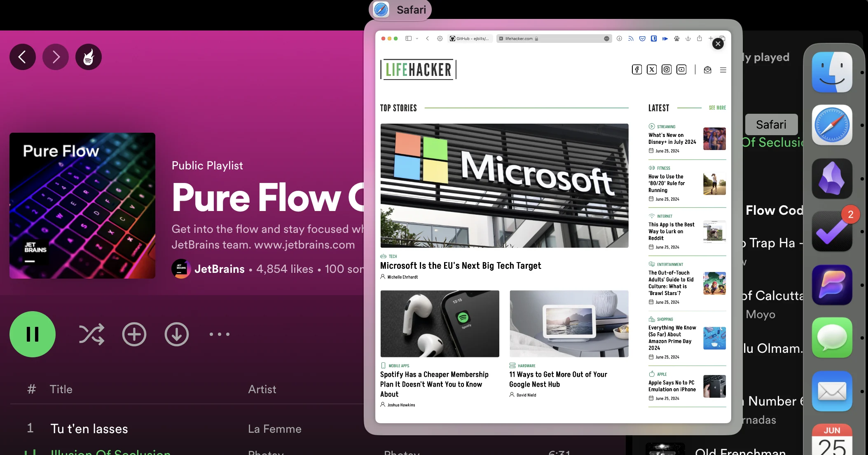Save page with Pocket extension
Image resolution: width=868 pixels, height=455 pixels.
pos(642,38)
